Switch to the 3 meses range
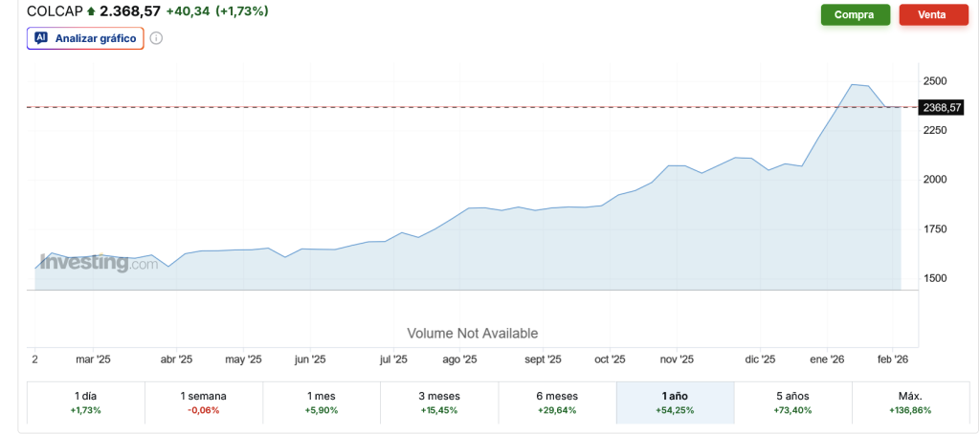 [439, 402]
